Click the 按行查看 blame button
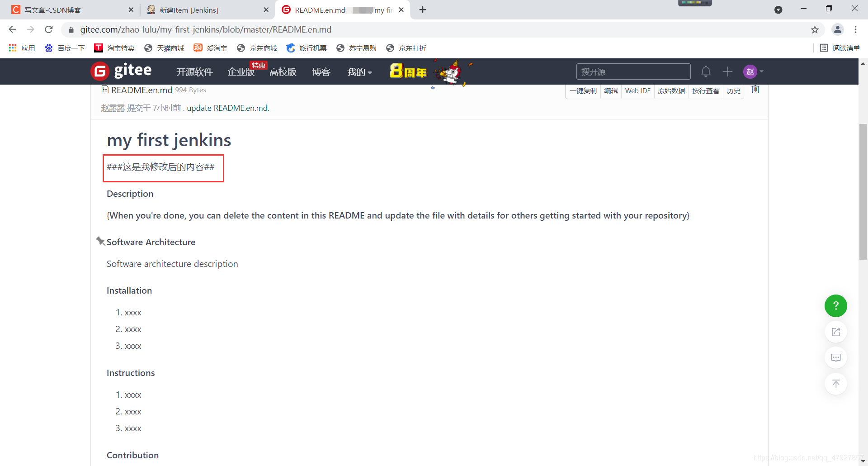 (706, 90)
